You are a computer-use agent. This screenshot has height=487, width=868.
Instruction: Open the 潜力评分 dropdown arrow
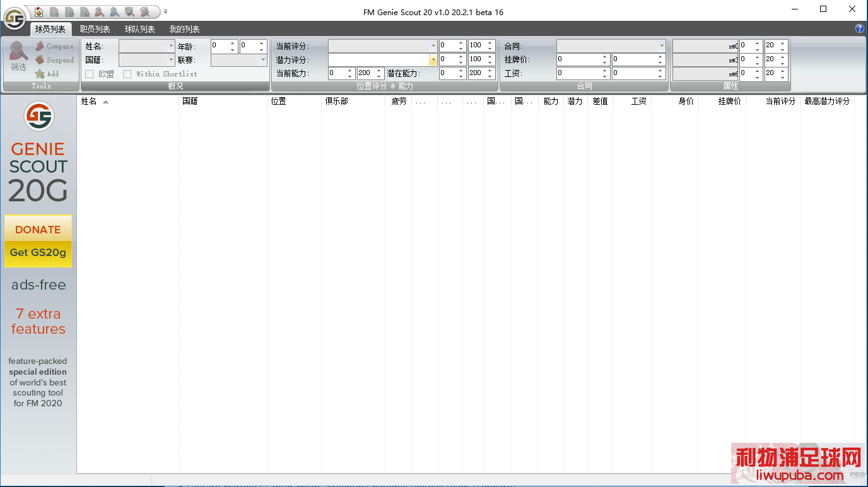pyautogui.click(x=433, y=60)
